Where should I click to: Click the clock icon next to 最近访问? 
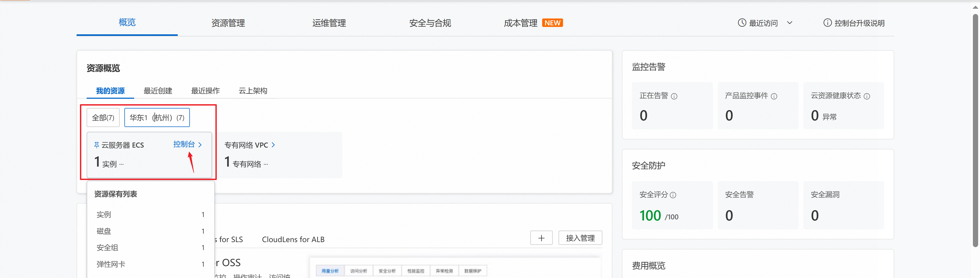[742, 23]
